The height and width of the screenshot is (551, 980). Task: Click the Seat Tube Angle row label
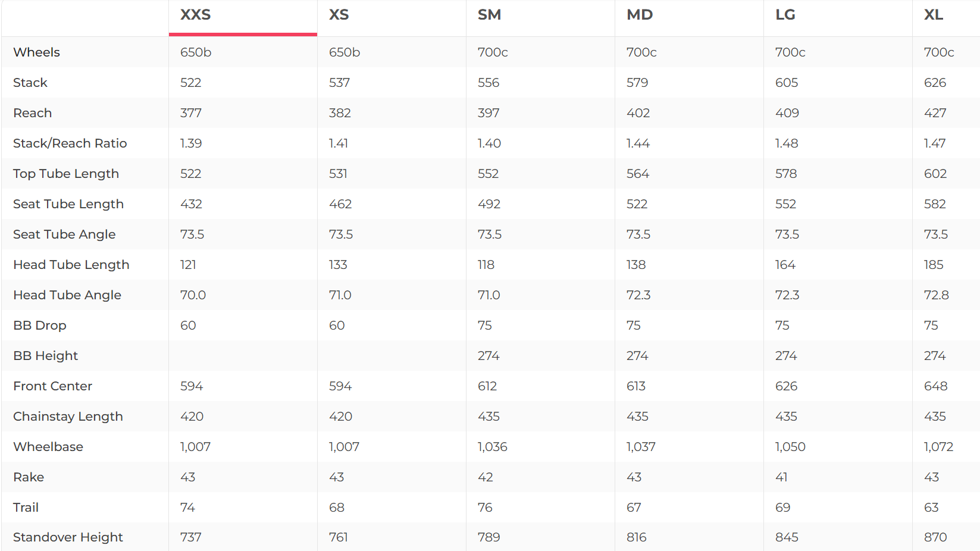(64, 234)
